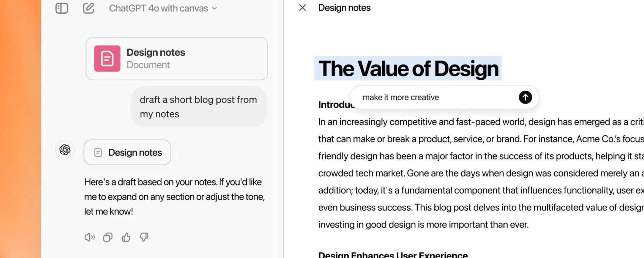Click the pink Design notes document icon

[x=107, y=58]
